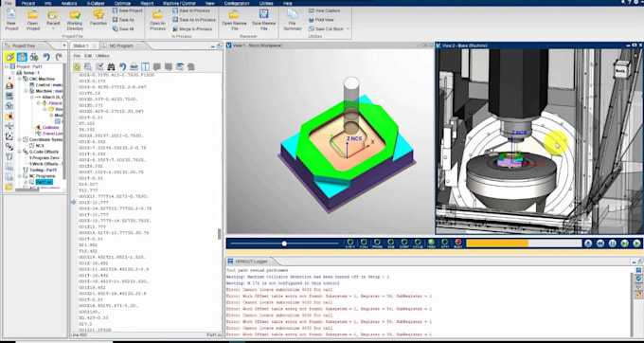Select the Tooling : Part1 tree item
The width and height of the screenshot is (644, 343).
(x=40, y=170)
